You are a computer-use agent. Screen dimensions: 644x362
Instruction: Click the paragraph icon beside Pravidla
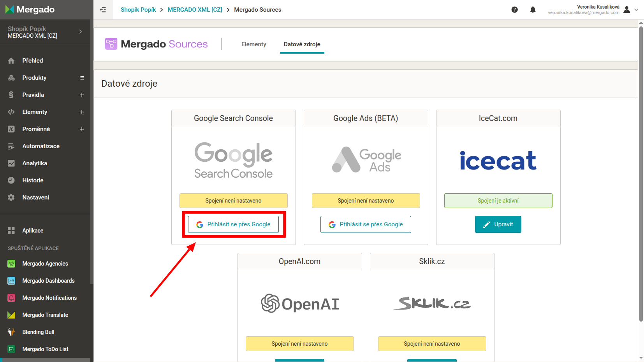(x=11, y=95)
